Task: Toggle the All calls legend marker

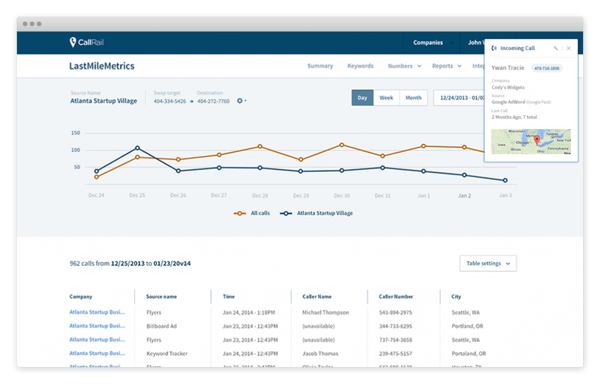Action: pyautogui.click(x=240, y=213)
